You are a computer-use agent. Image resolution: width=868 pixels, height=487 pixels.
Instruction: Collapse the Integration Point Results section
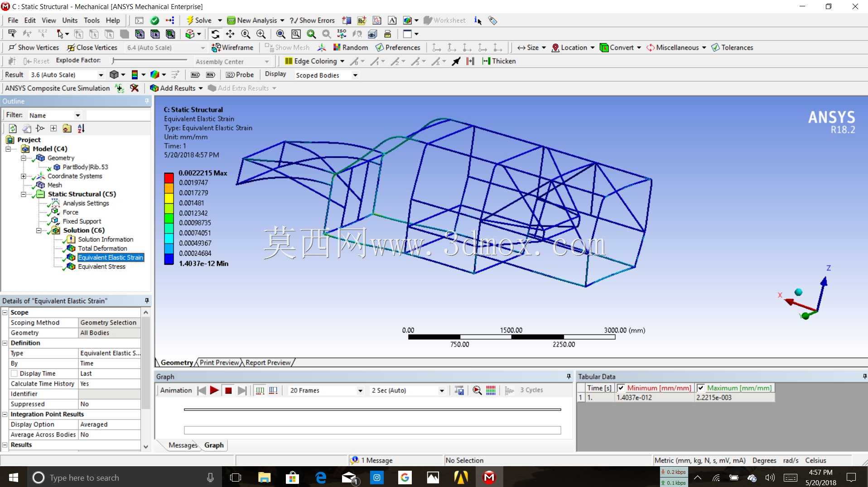[5, 414]
